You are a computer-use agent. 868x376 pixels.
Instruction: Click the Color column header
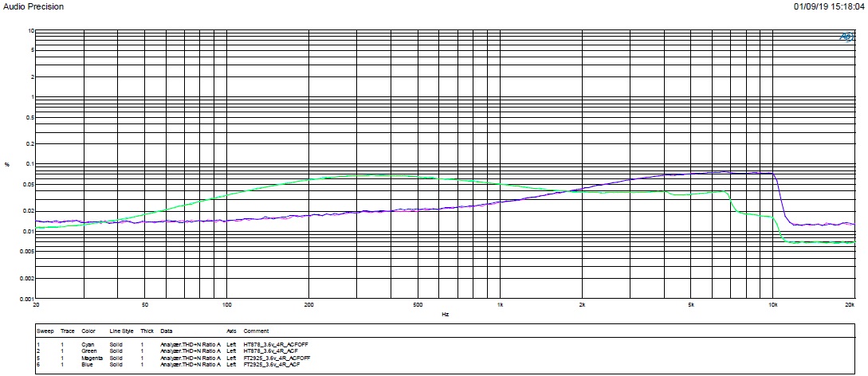pos(88,331)
